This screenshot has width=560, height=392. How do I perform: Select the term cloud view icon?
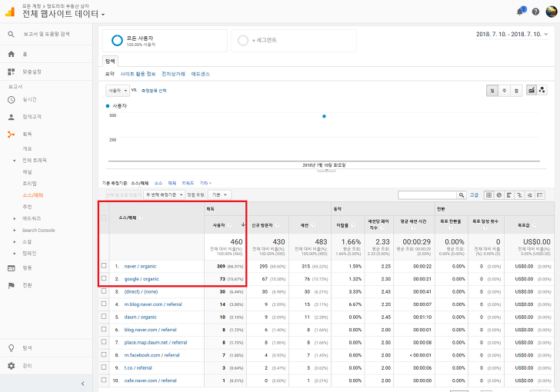(530, 195)
